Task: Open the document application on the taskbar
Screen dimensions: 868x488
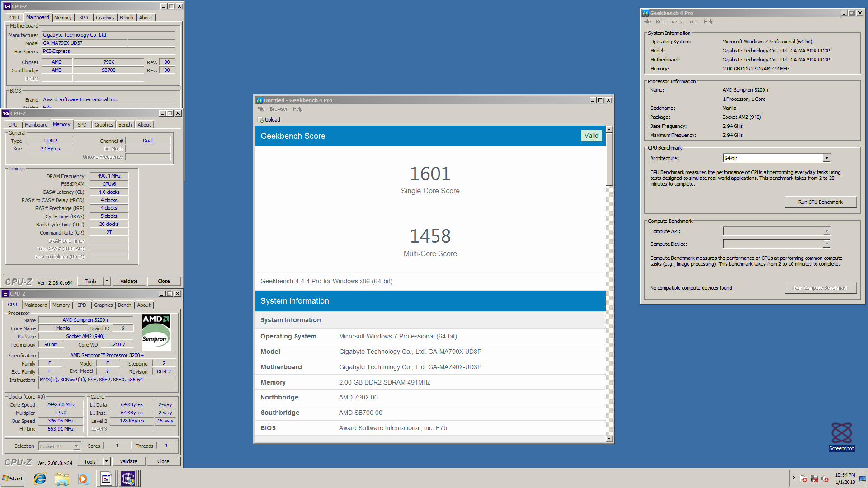Action: pyautogui.click(x=106, y=479)
